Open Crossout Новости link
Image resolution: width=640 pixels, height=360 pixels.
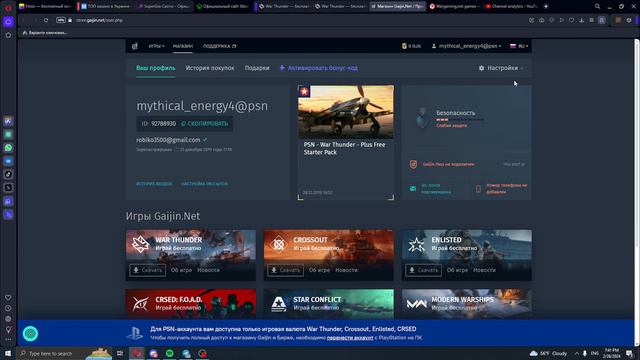[346, 270]
